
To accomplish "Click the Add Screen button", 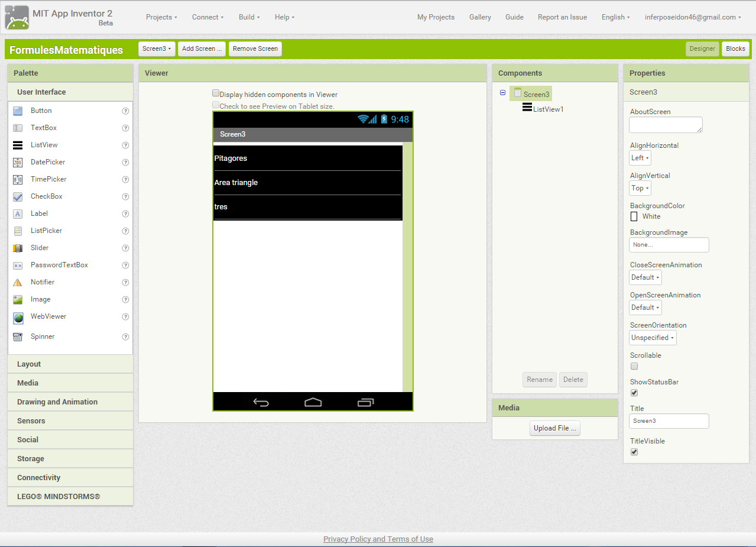I will [202, 49].
